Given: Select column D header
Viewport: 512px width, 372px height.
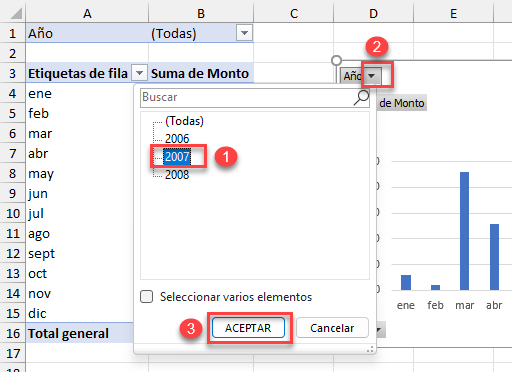Looking at the screenshot, I should [x=373, y=13].
